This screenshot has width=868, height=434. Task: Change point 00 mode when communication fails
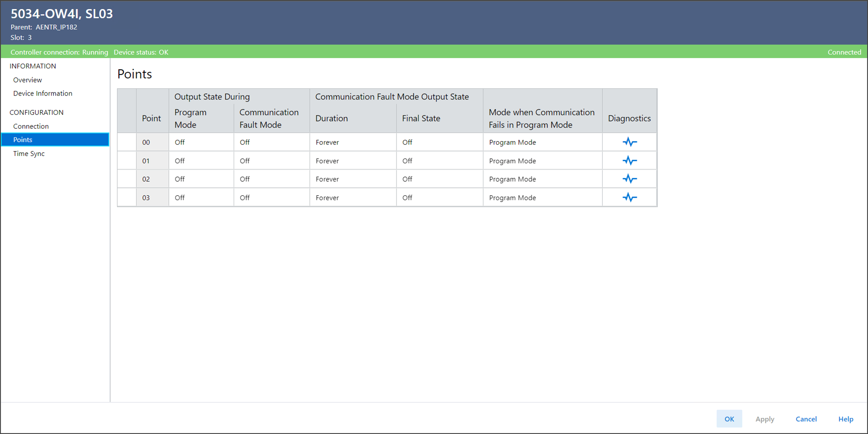click(542, 142)
